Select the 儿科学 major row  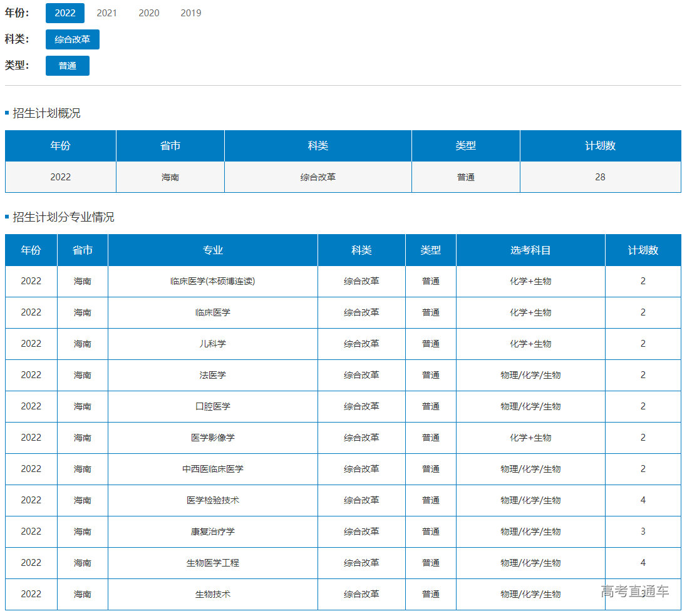pos(213,344)
